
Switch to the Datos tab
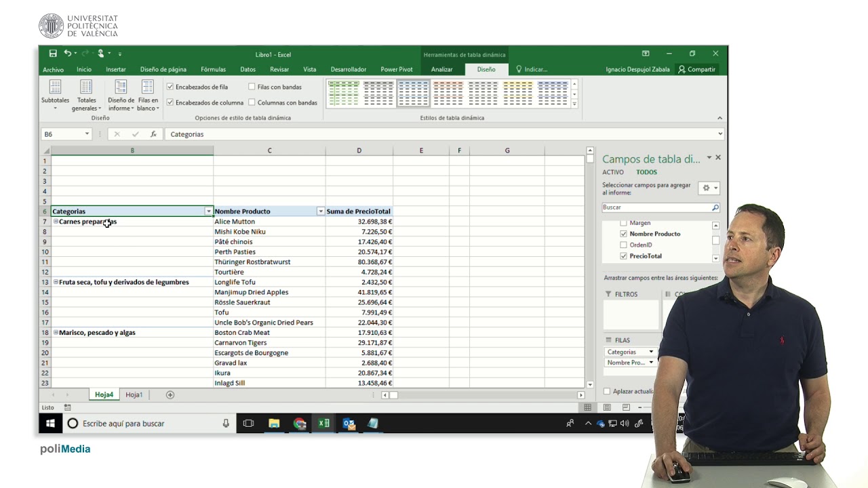248,69
